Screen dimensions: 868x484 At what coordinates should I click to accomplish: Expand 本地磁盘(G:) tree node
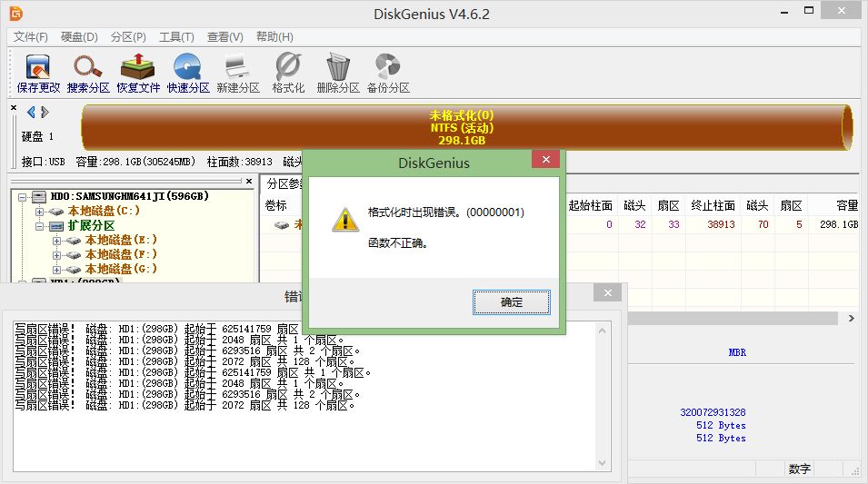pyautogui.click(x=56, y=270)
